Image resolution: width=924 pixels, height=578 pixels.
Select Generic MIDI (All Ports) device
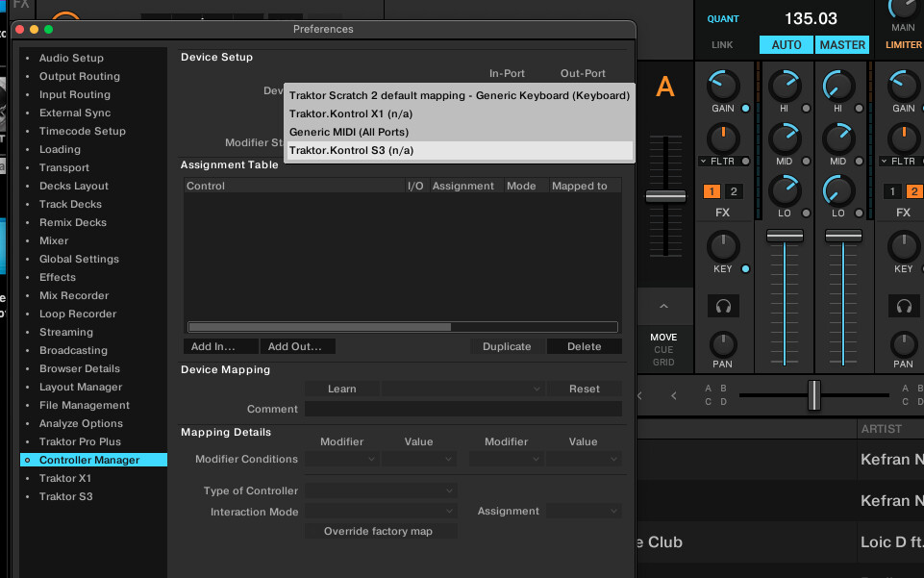pos(460,132)
